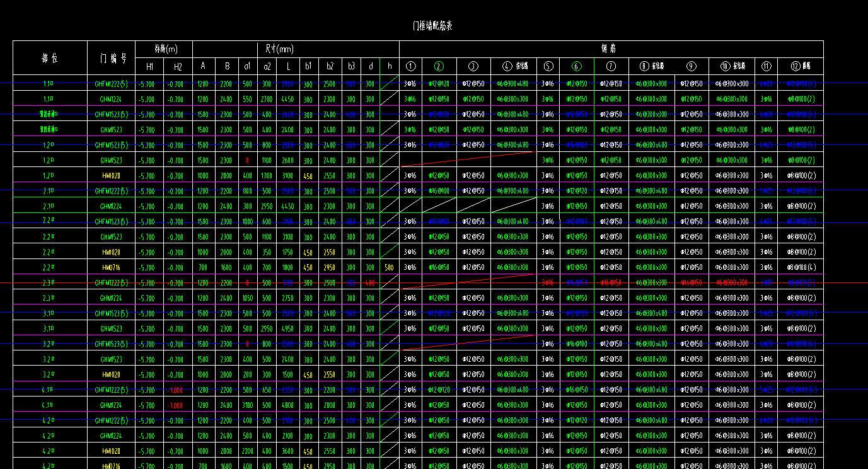Viewport: 868px width, 469px height.
Task: Select the circled 11 rebar header
Action: click(766, 66)
